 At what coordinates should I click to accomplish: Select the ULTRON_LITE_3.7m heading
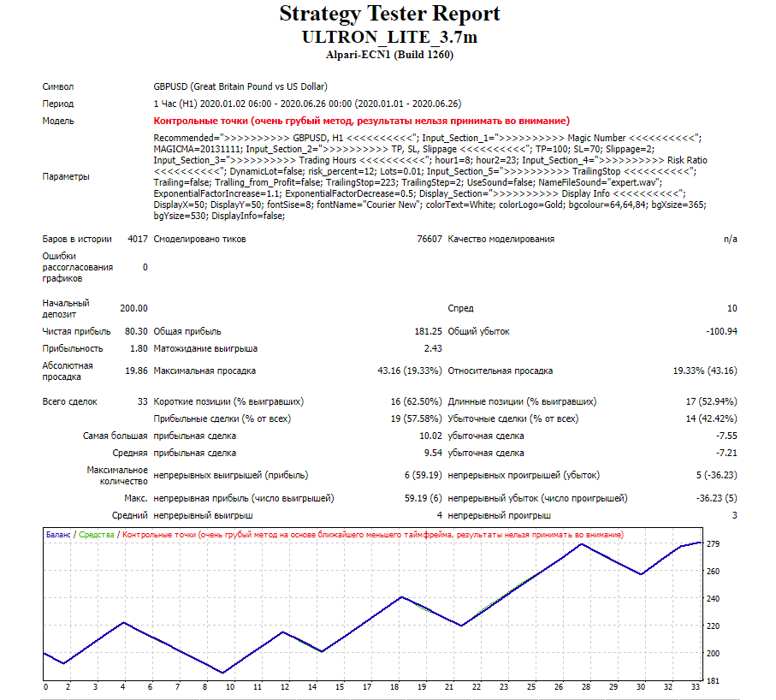[389, 38]
